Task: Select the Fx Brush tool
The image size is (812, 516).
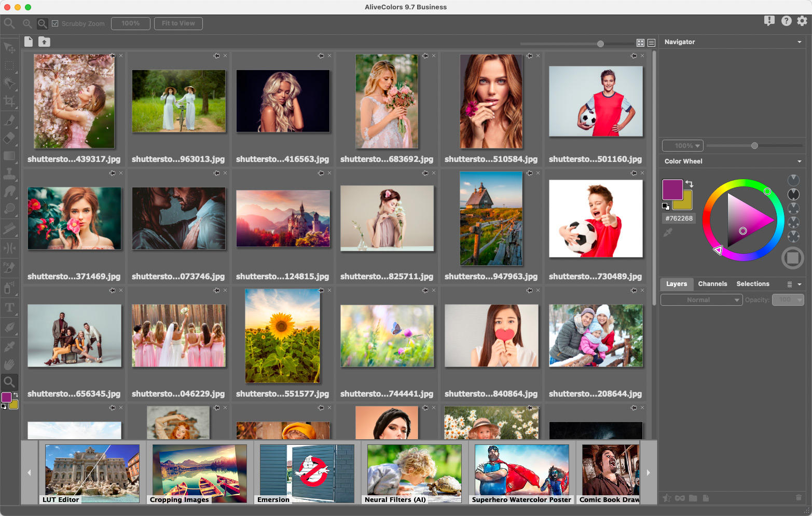Action: click(x=9, y=268)
